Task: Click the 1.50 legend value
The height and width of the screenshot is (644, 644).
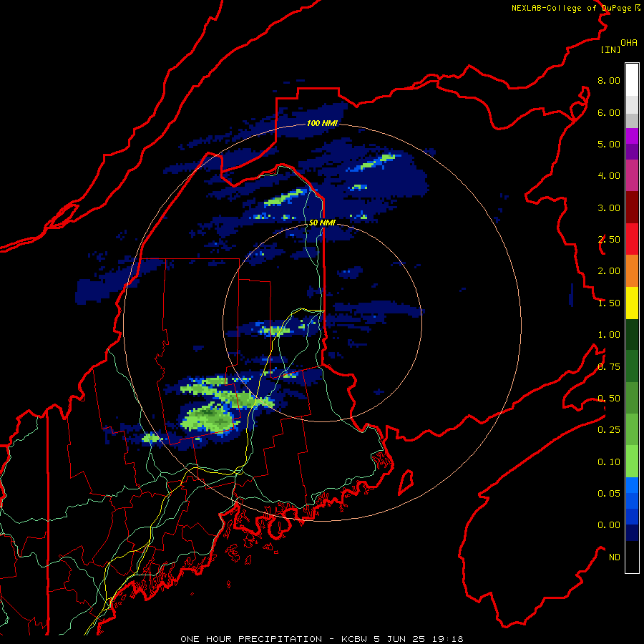Action: pyautogui.click(x=609, y=303)
